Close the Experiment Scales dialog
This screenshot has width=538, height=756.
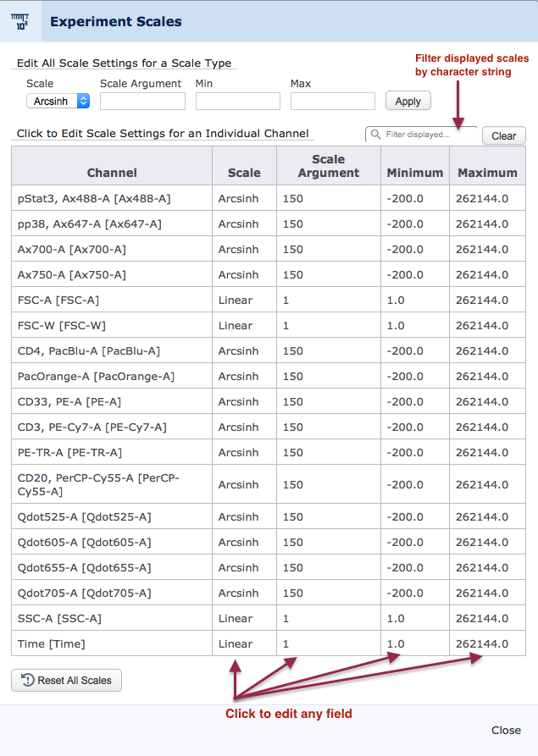(x=506, y=731)
